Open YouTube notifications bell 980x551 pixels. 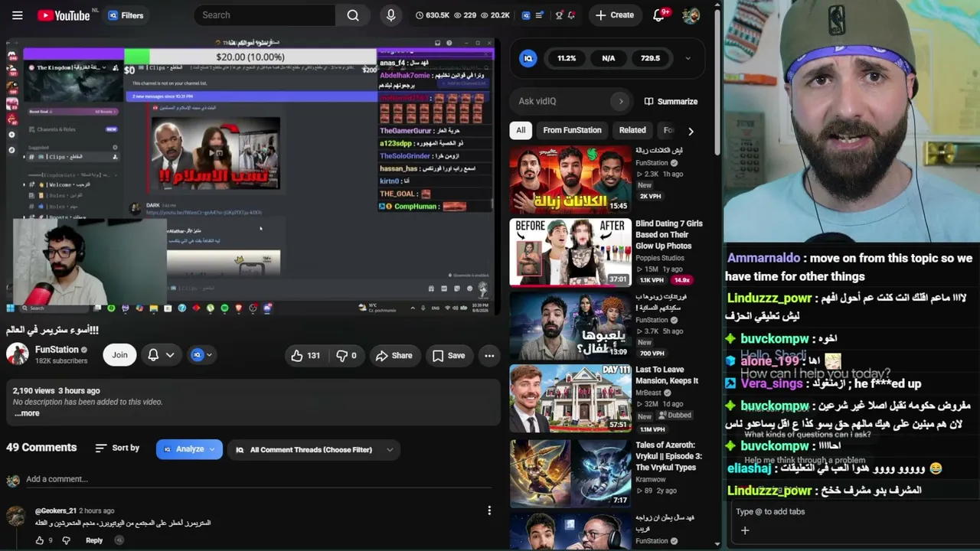click(659, 15)
